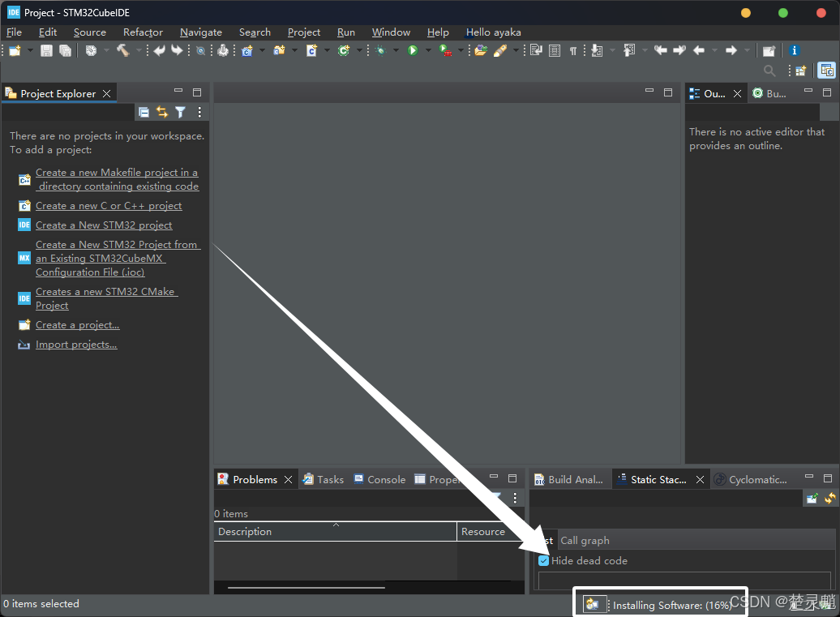
Task: Open the File menu
Action: [14, 32]
